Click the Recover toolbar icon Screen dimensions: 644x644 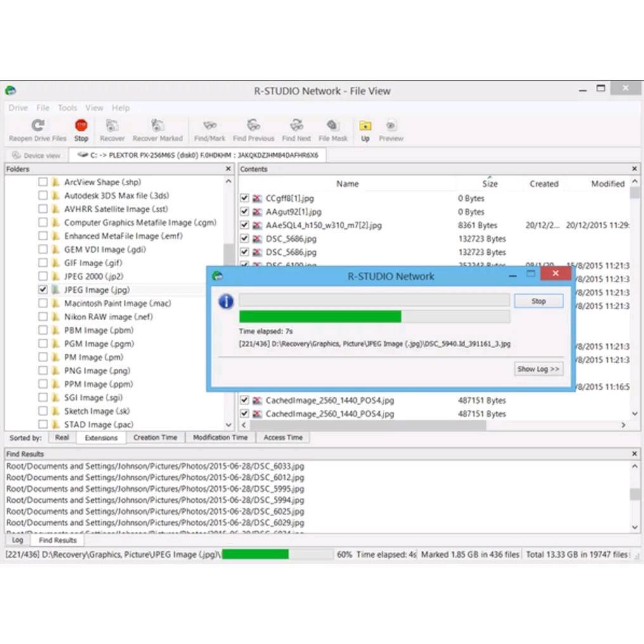click(x=112, y=125)
